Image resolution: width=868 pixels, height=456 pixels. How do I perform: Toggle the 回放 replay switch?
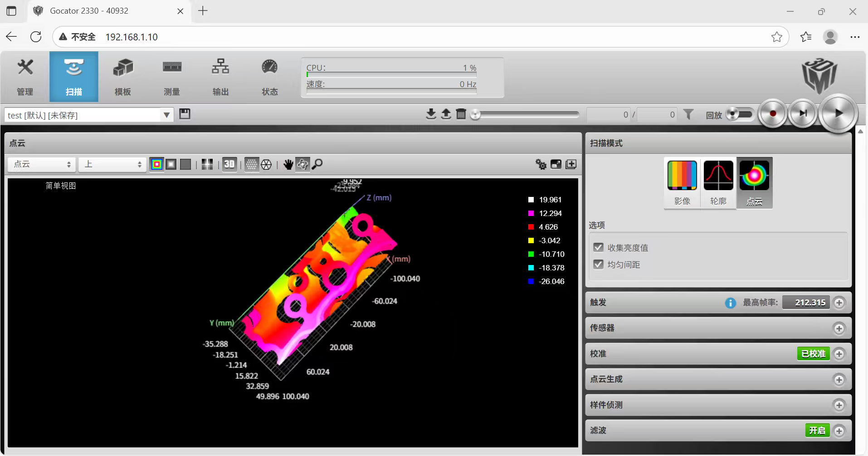coord(739,114)
